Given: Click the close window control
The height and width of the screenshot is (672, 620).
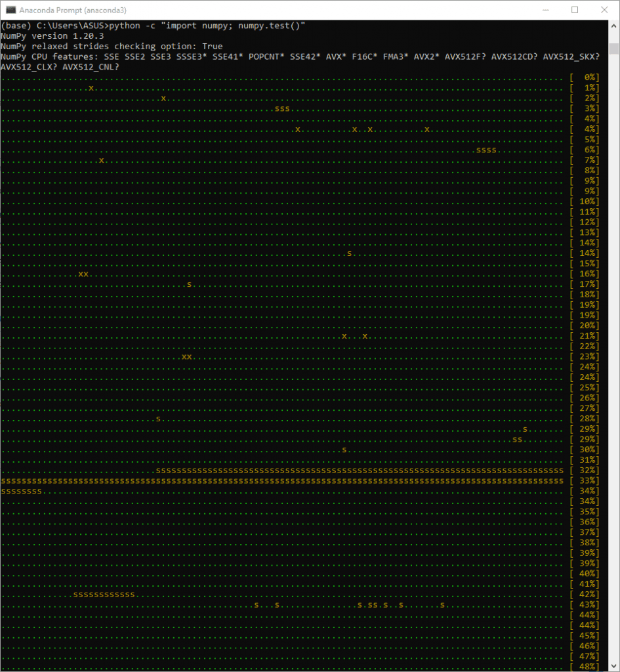Looking at the screenshot, I should [604, 10].
